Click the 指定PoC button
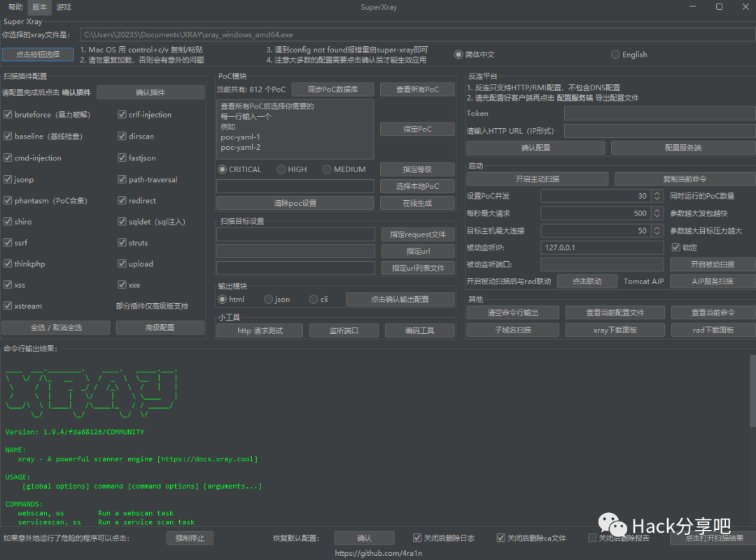 click(417, 129)
